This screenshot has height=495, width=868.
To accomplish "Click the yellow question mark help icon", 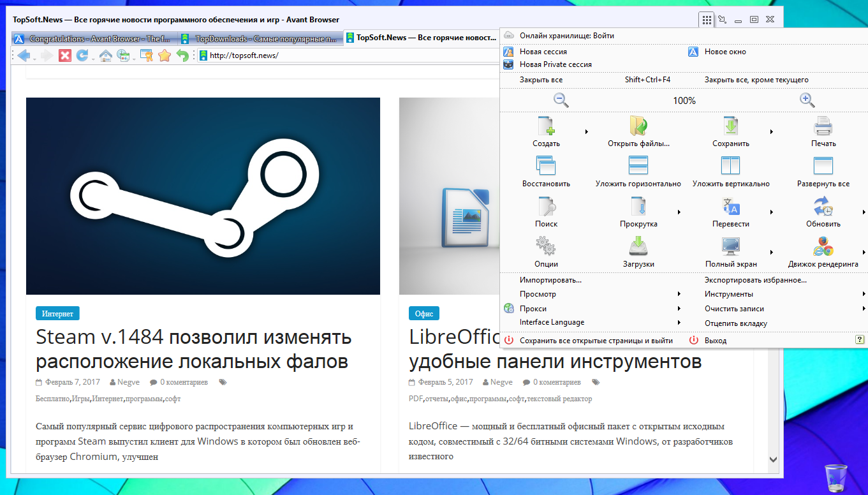I will (860, 341).
